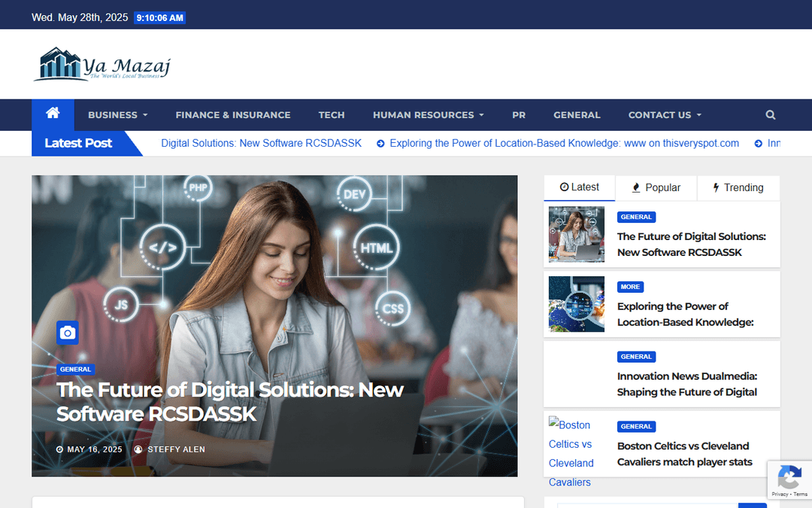Open author Steffy Alen link
This screenshot has width=812, height=508.
click(176, 449)
